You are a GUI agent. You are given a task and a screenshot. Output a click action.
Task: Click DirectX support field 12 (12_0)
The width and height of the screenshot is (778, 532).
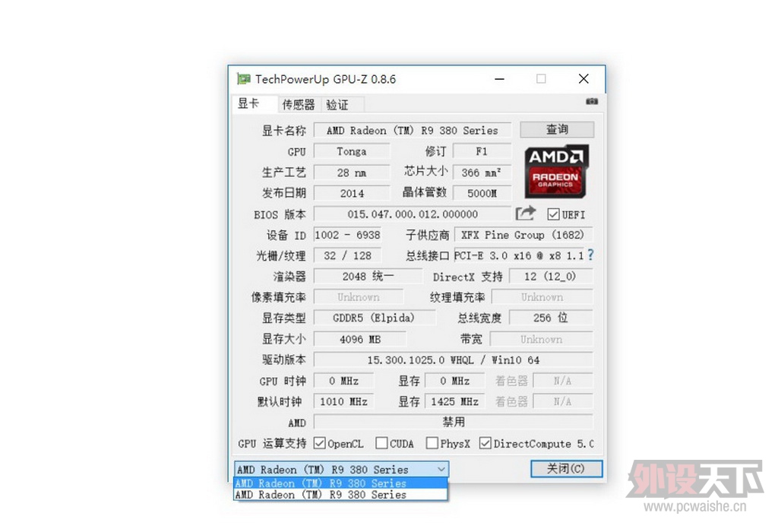click(551, 277)
